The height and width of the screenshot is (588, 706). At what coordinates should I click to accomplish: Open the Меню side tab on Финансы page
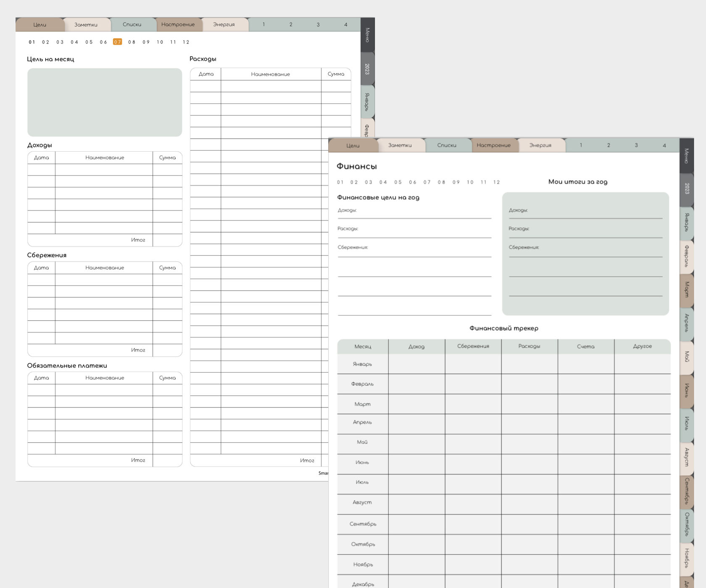coord(687,155)
